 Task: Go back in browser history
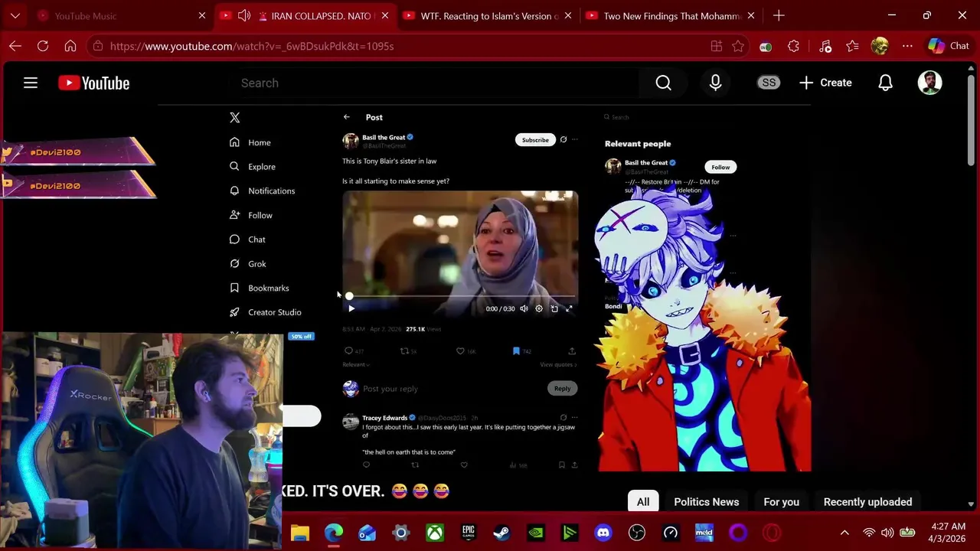tap(15, 46)
